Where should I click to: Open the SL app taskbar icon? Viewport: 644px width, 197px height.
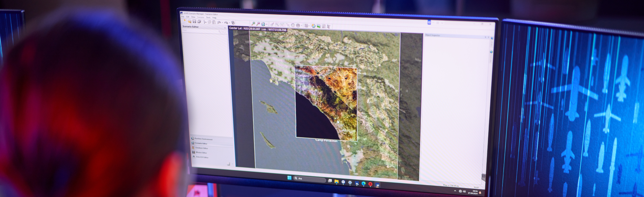pyautogui.click(x=357, y=184)
